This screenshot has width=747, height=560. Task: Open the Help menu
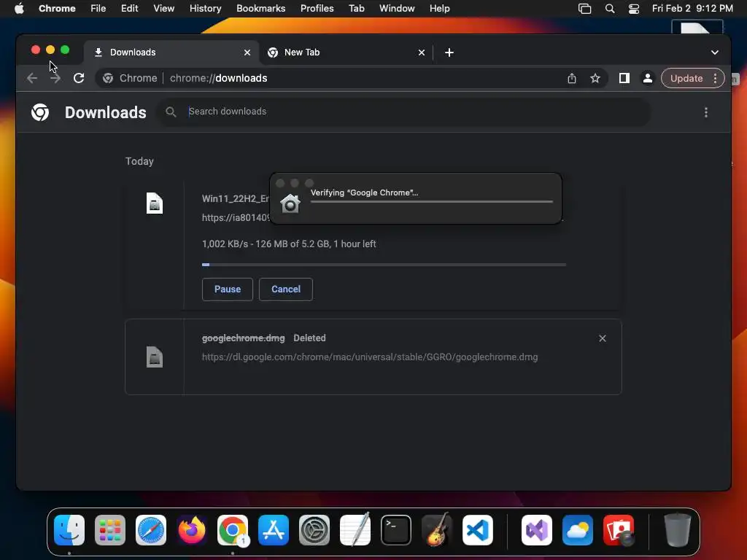[x=440, y=9]
